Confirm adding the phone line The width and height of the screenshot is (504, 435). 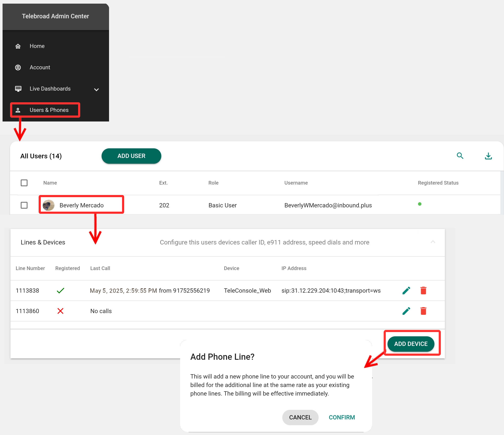tap(342, 417)
